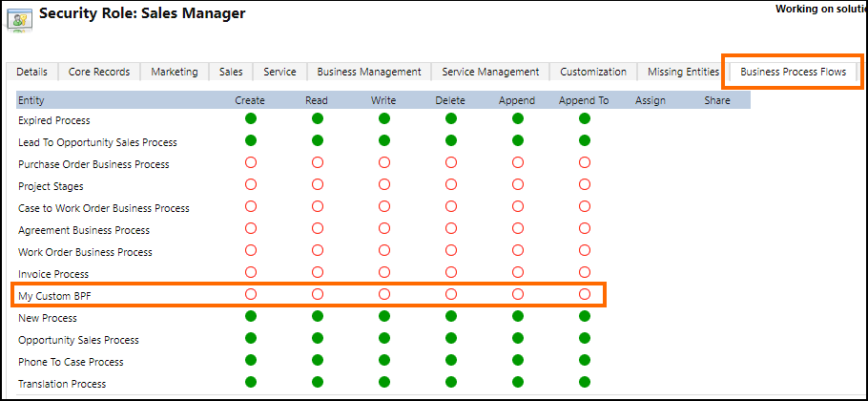Image resolution: width=868 pixels, height=401 pixels.
Task: Toggle Write privilege for Case to Work Order Business Process
Action: (x=384, y=206)
